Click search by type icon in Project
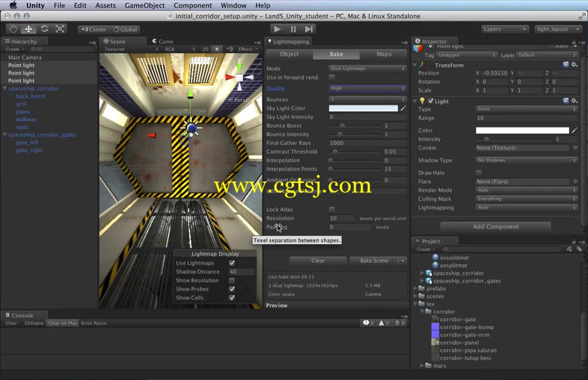Image resolution: width=588 pixels, height=380 pixels. [569, 249]
